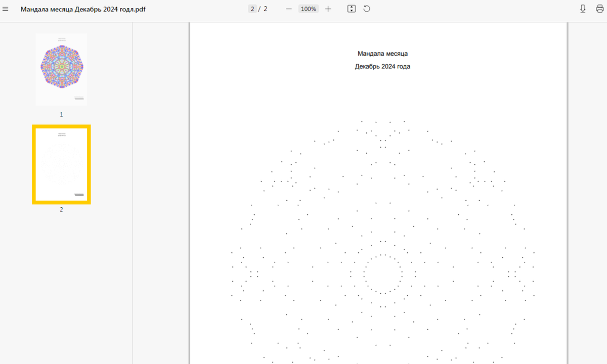Click label 2 under the second thumbnail

[61, 209]
